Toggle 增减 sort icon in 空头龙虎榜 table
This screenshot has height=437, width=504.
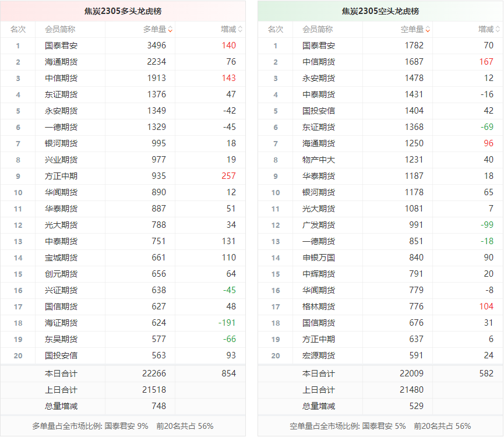tap(498, 30)
